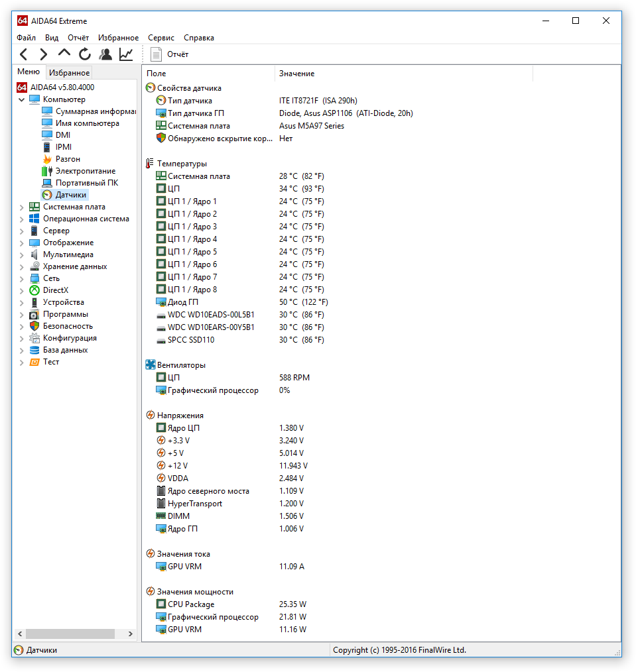The width and height of the screenshot is (636, 672).
Task: Click the Отчёт report toolbar button
Action: pos(170,54)
